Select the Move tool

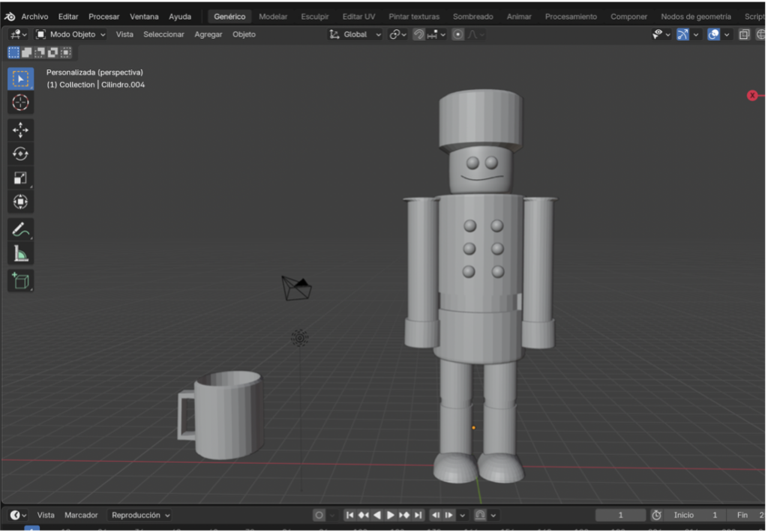tap(20, 129)
